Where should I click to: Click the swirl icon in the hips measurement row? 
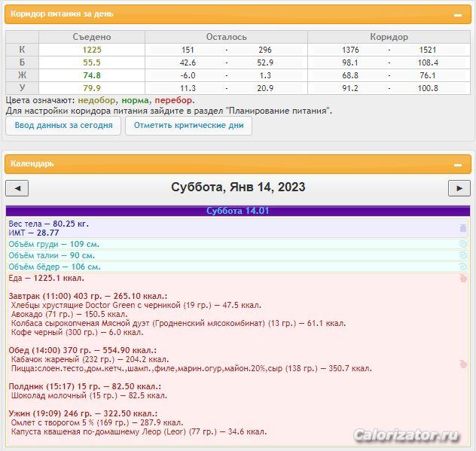[463, 267]
